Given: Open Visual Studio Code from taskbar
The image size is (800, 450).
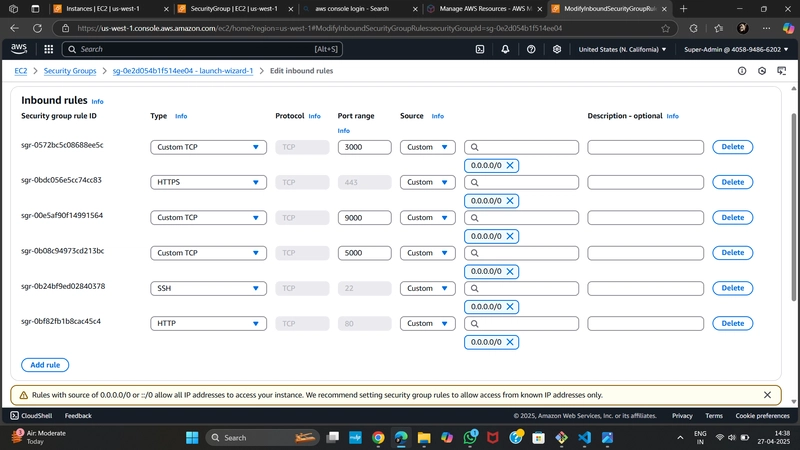Looking at the screenshot, I should [585, 438].
